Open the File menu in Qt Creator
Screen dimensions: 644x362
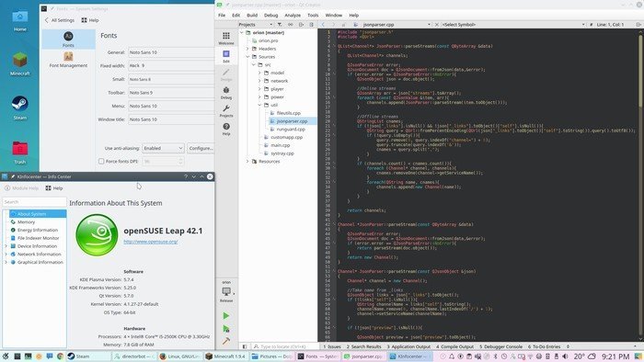pos(222,16)
